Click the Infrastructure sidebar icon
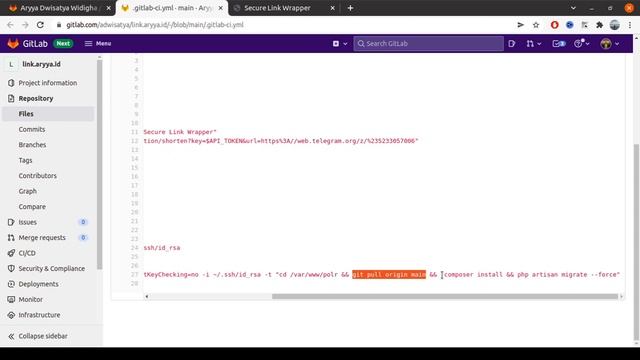This screenshot has width=640, height=360. point(11,315)
